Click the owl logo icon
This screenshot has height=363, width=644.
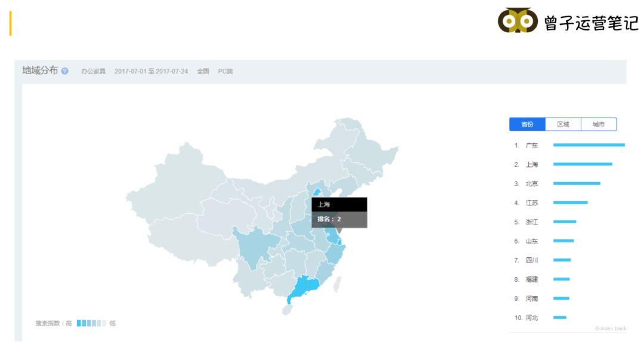coord(518,20)
